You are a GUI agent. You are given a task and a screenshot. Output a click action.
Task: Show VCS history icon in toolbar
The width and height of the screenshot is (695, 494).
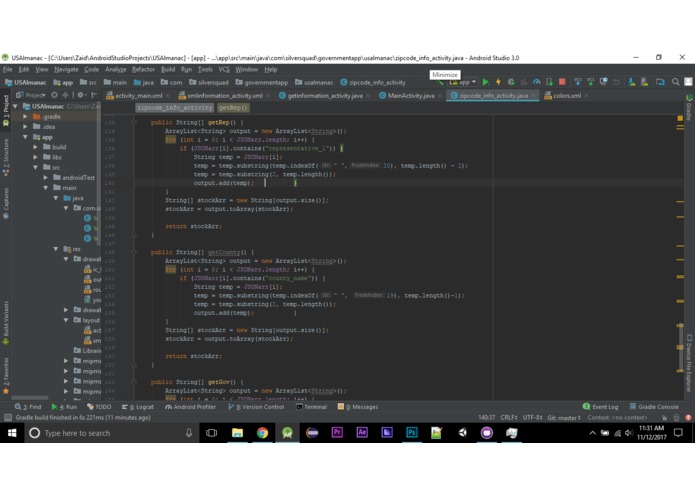(603, 82)
